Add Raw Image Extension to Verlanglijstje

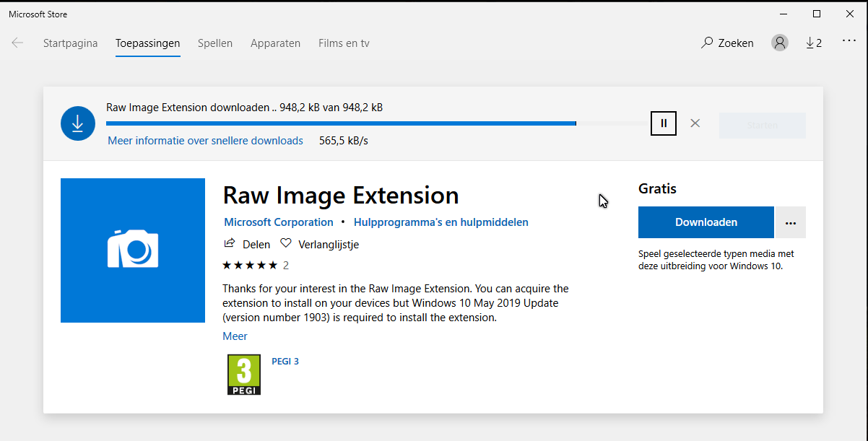tap(319, 244)
